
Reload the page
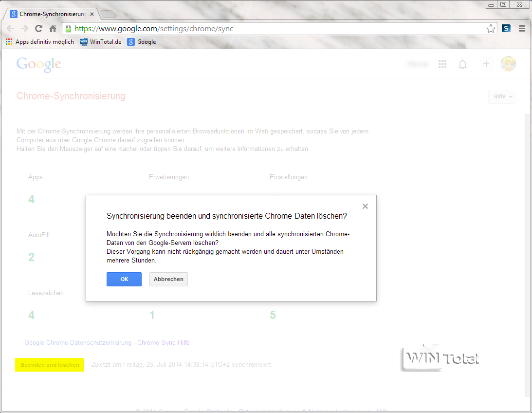38,29
